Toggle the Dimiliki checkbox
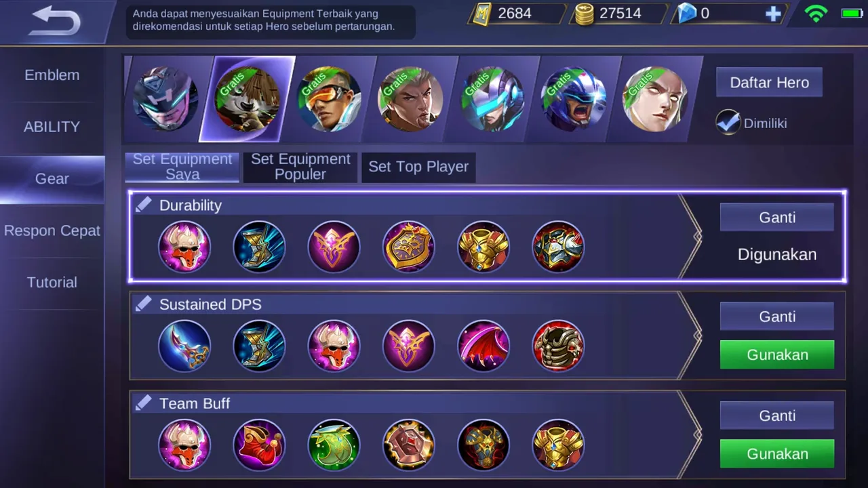Screen dimensions: 868x488 tap(728, 123)
